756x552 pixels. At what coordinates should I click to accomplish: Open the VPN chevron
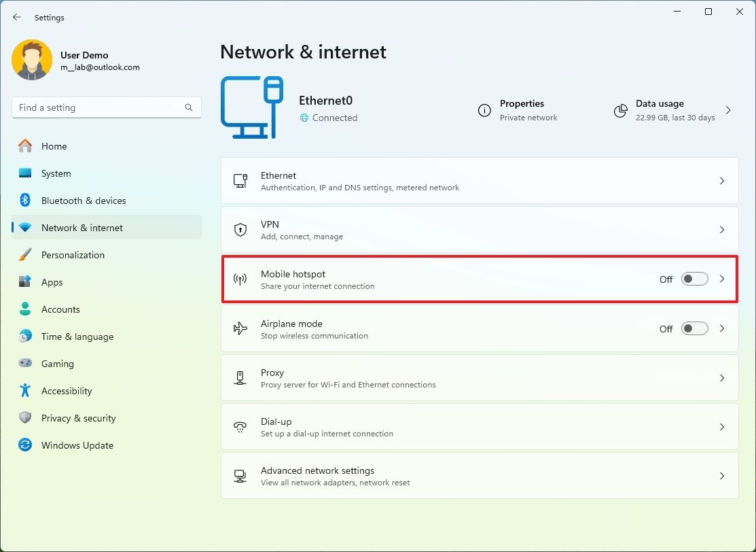(x=721, y=229)
